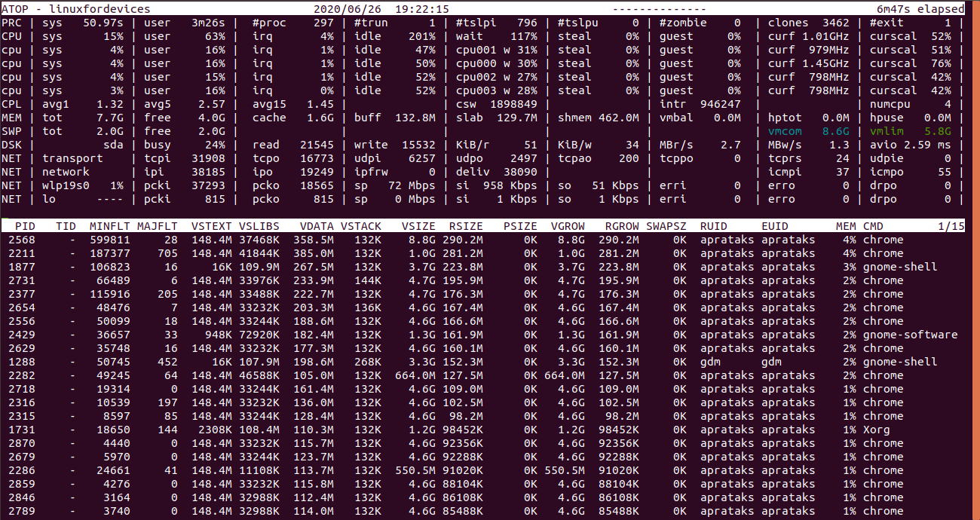The width and height of the screenshot is (980, 520).
Task: Click the si 958 Kbps entry
Action: 497,185
